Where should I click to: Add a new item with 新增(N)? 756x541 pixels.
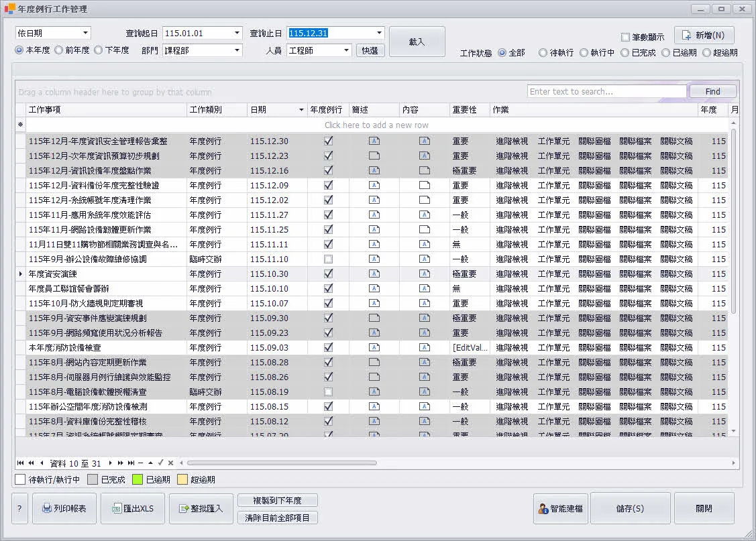tap(704, 35)
